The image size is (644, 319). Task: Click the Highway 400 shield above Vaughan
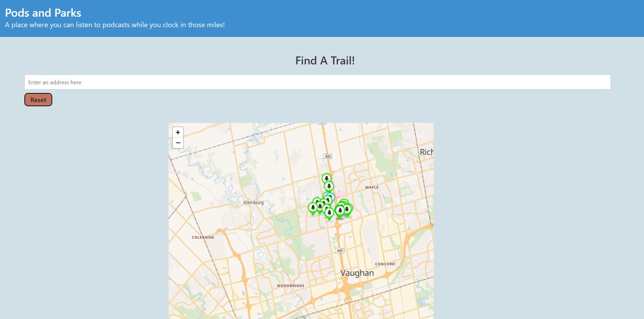point(340,251)
